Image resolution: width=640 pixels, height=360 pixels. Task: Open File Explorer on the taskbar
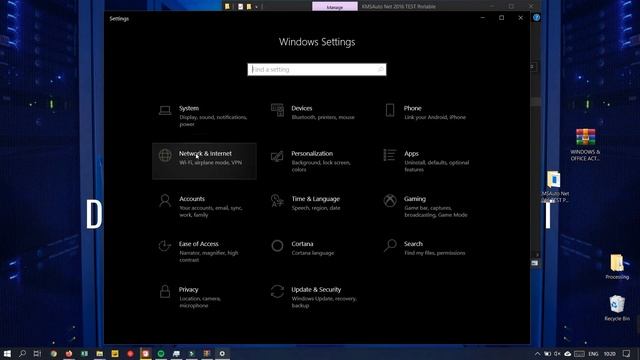pyautogui.click(x=100, y=353)
